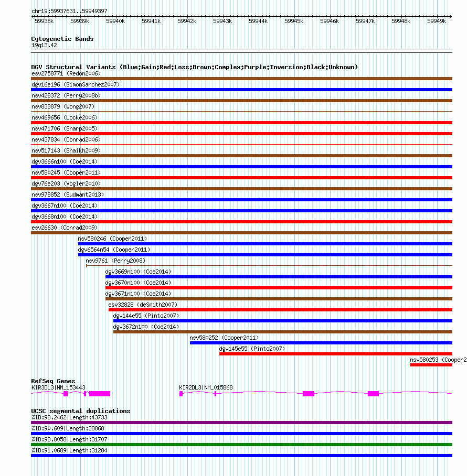Click dgv3669n100 (Coe2014) label
Image resolution: width=467 pixels, height=476 pixels.
(x=138, y=272)
